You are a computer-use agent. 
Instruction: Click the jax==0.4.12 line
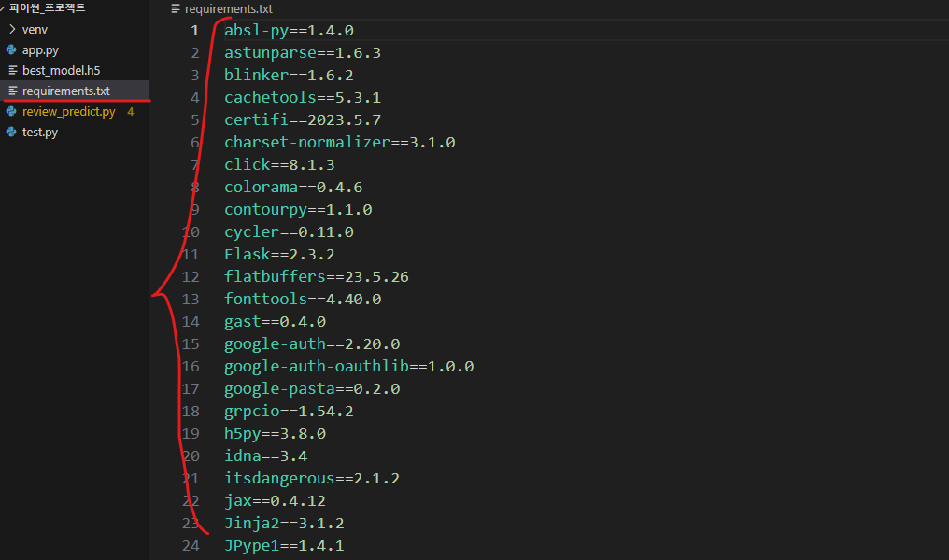[275, 500]
